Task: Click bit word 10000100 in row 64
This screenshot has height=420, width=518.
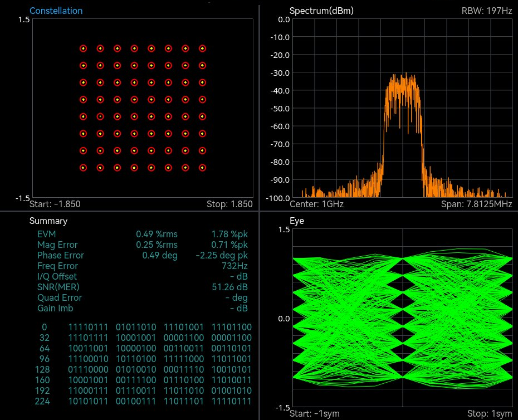Action: tap(136, 348)
